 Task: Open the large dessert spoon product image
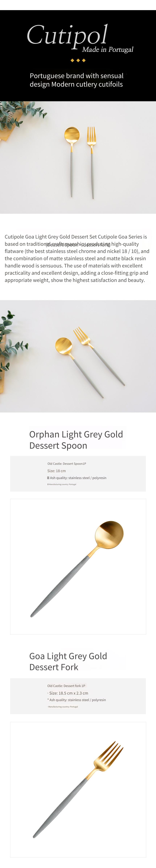[x=78, y=566]
